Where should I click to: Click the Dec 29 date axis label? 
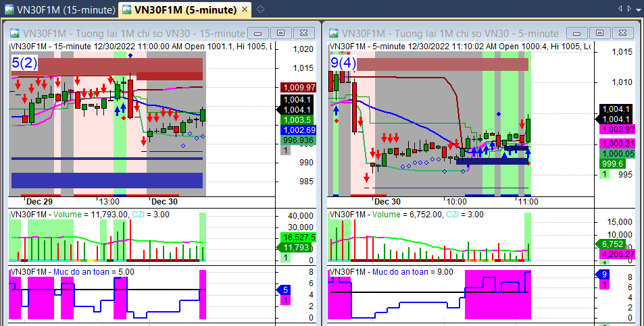point(39,202)
